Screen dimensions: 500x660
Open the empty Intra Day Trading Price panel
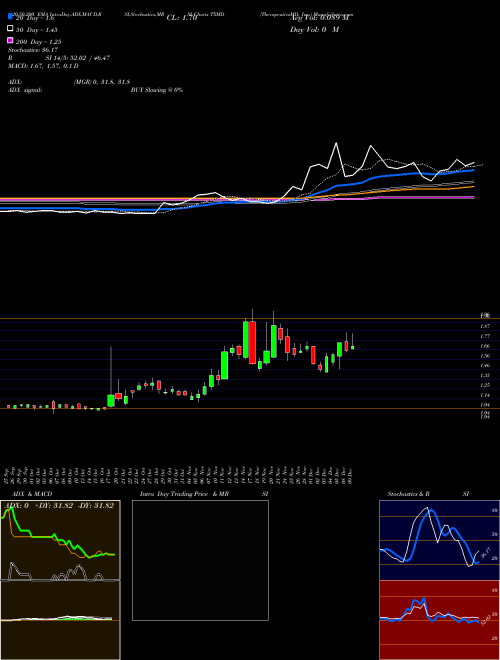coord(200,560)
